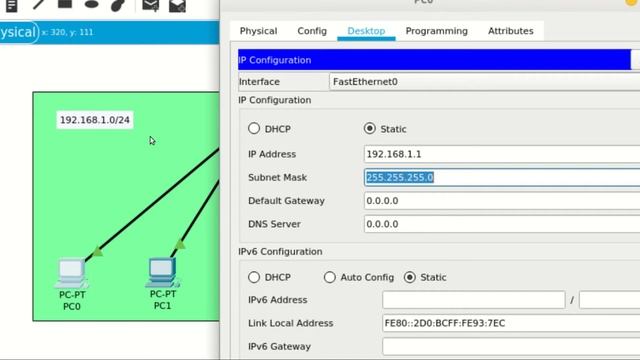
Task: Click the Default Gateway field
Action: (502, 201)
